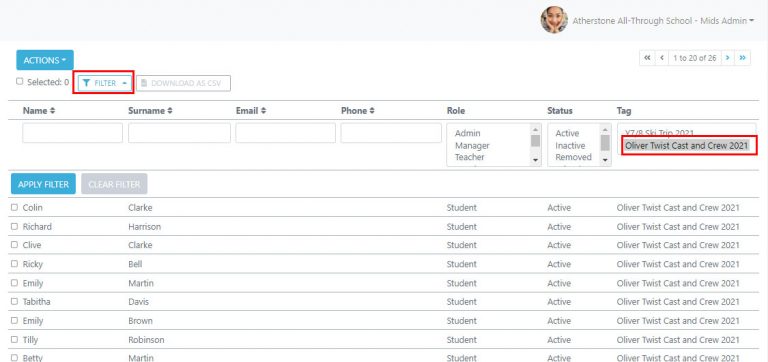The image size is (768, 362).
Task: Click Student role in Tabitha Davis row
Action: 461,302
